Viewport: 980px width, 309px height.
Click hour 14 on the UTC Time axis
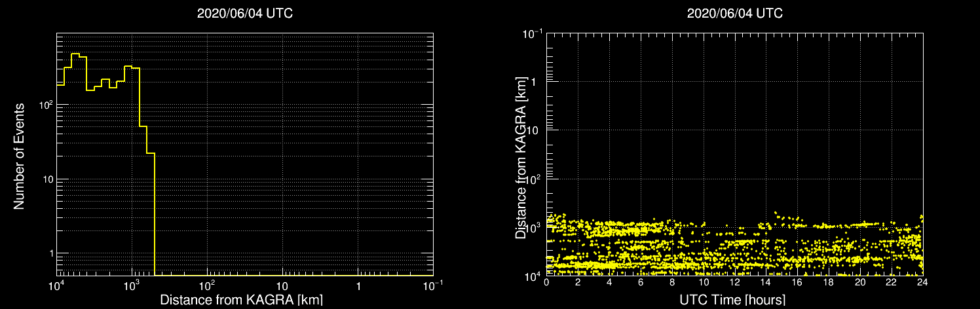coord(766,282)
